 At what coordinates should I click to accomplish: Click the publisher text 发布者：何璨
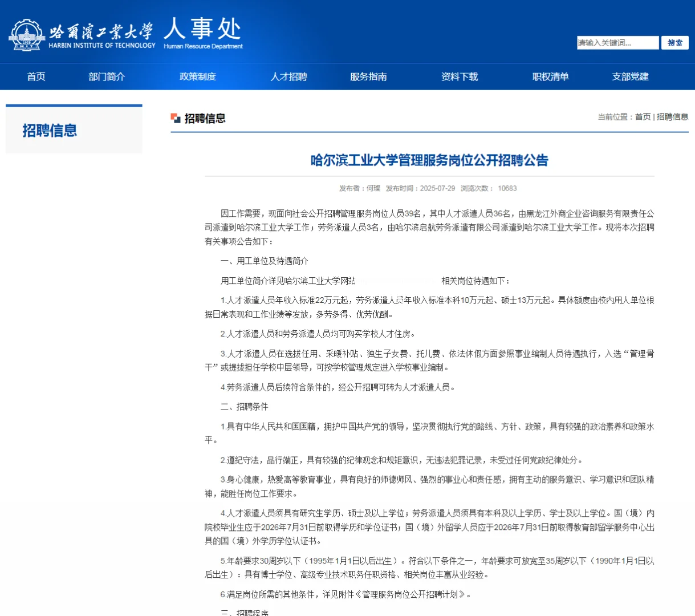[360, 188]
